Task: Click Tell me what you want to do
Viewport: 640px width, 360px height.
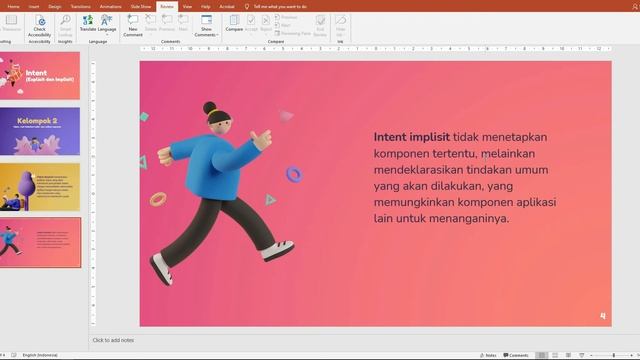Action: coord(280,7)
